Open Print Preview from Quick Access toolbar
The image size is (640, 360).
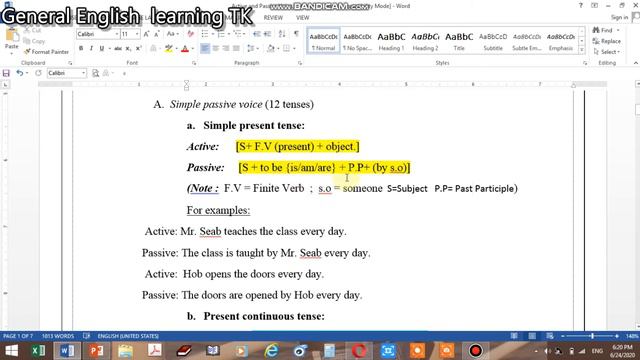point(96,73)
